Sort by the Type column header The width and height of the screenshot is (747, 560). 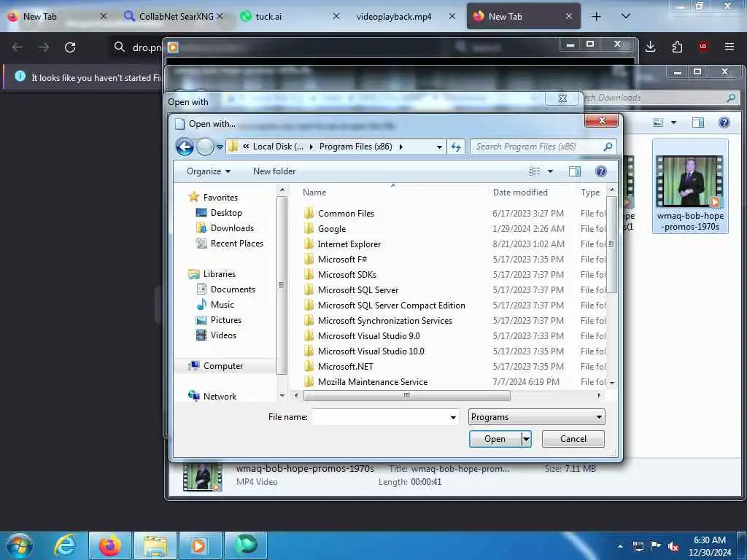[x=591, y=192]
